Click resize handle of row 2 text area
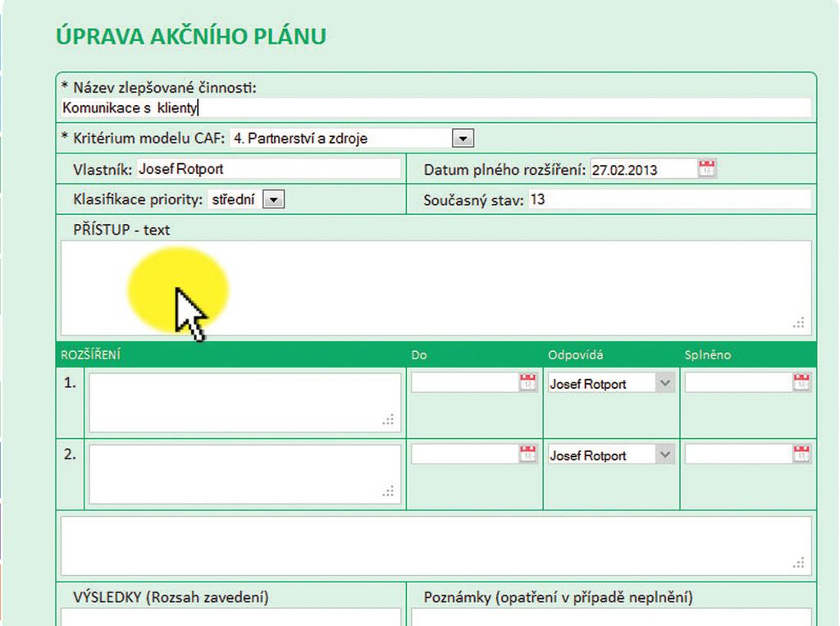This screenshot has width=840, height=626. (x=388, y=491)
